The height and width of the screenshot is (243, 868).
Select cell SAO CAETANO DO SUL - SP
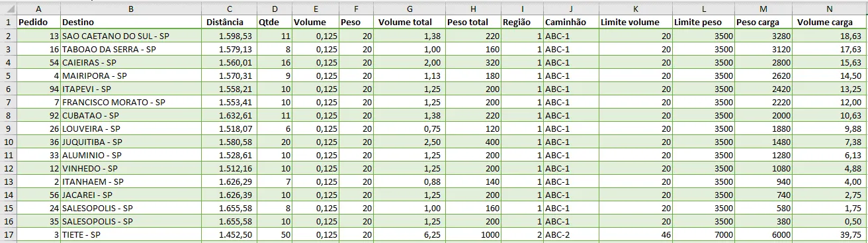coord(132,36)
